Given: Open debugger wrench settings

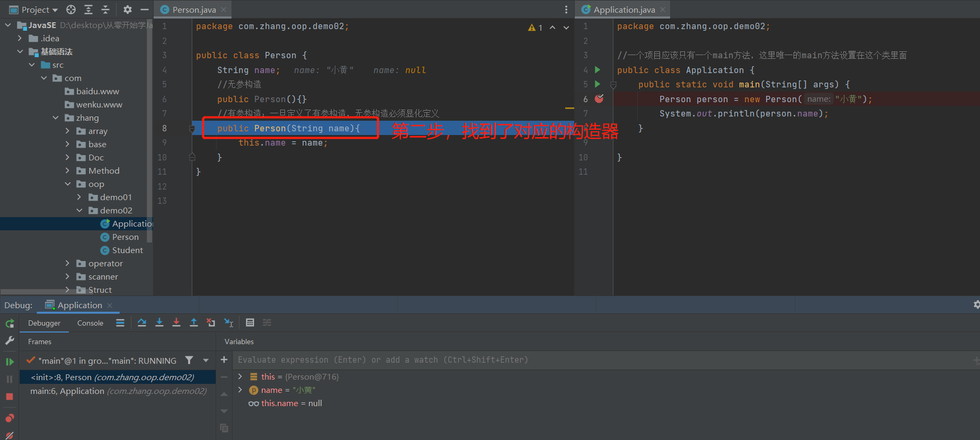Looking at the screenshot, I should 10,341.
